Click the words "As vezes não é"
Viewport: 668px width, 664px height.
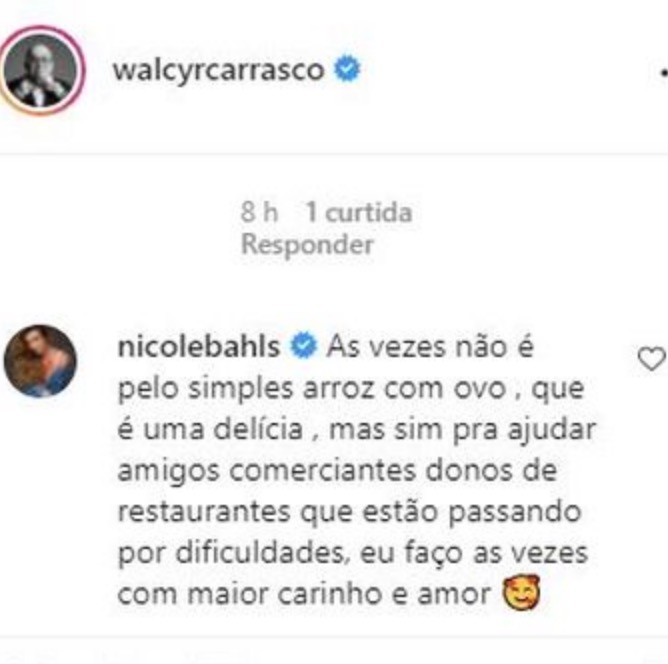(x=430, y=346)
